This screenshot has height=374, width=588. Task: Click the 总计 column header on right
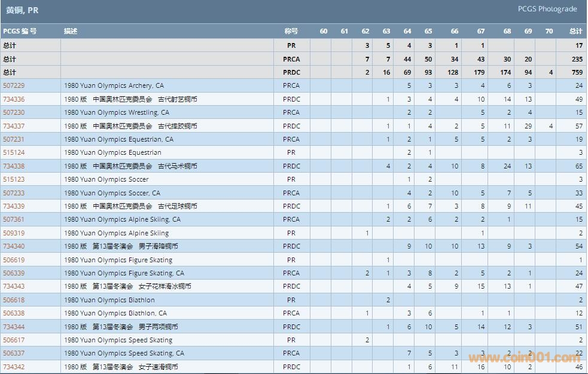[x=575, y=31]
